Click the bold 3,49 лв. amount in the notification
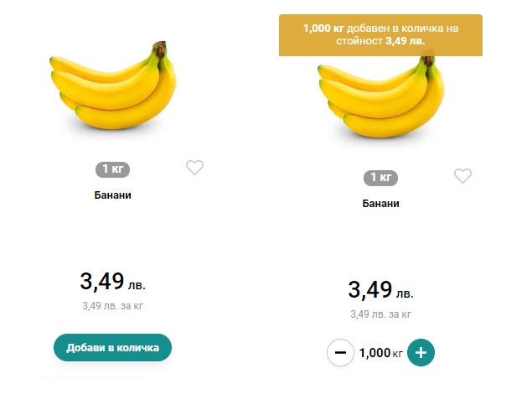 (x=405, y=40)
